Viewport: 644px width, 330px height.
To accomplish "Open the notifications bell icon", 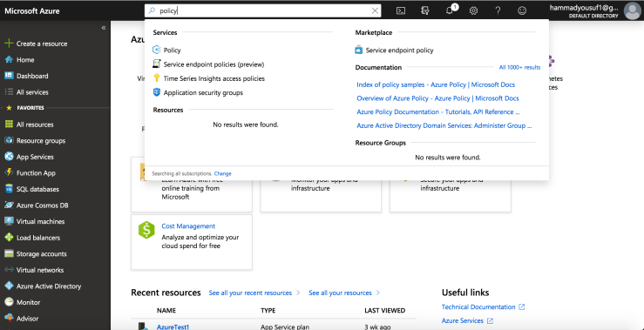I will [450, 11].
